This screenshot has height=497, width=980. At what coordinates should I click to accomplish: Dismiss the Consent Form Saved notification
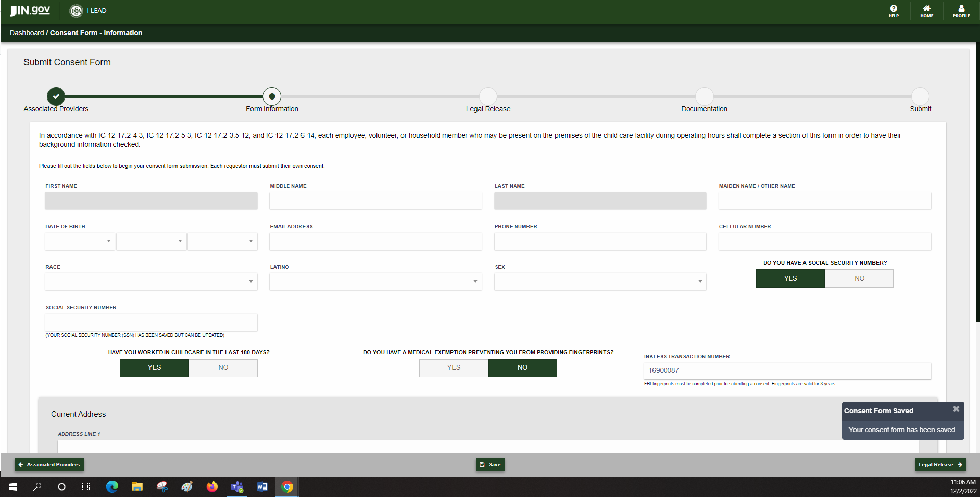tap(956, 409)
